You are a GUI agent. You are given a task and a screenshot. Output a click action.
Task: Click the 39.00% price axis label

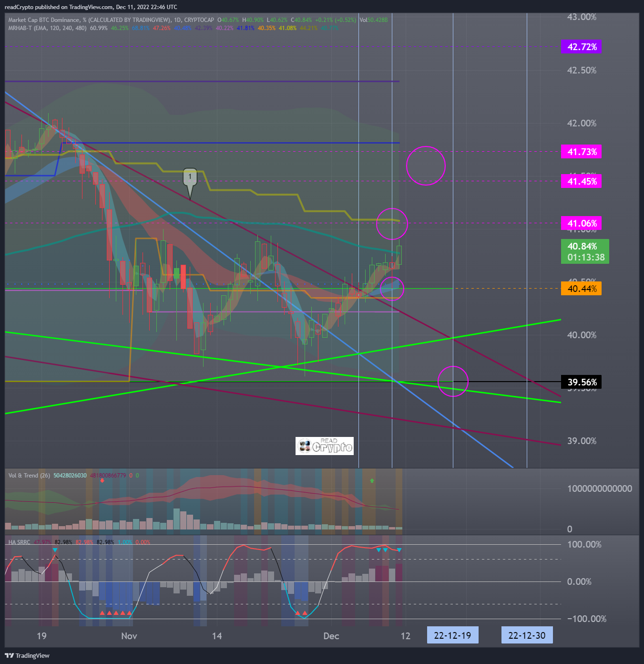pos(582,441)
